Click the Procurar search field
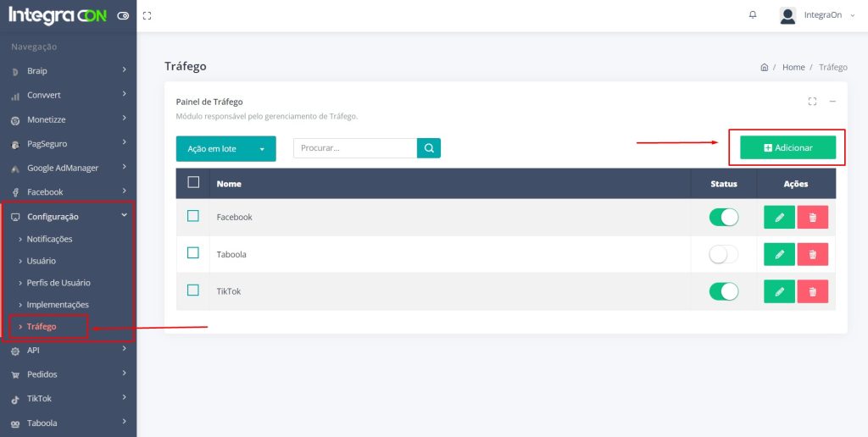The height and width of the screenshot is (437, 868). pos(354,148)
